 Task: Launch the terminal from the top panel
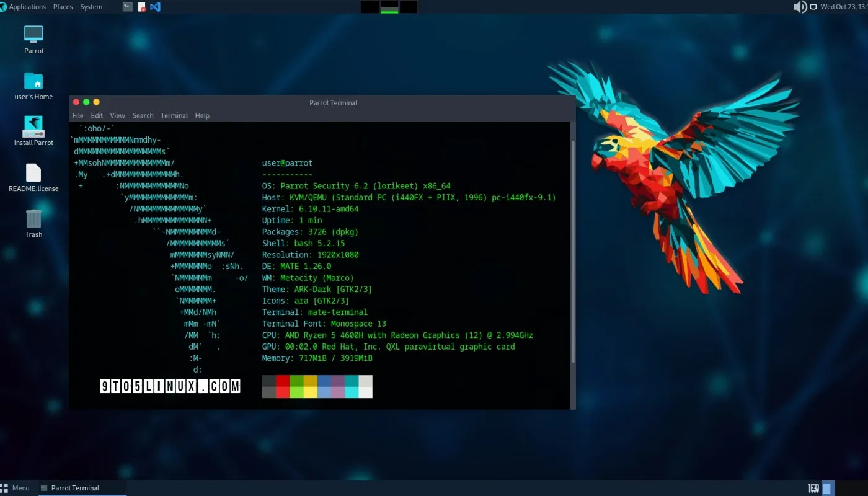[x=127, y=7]
